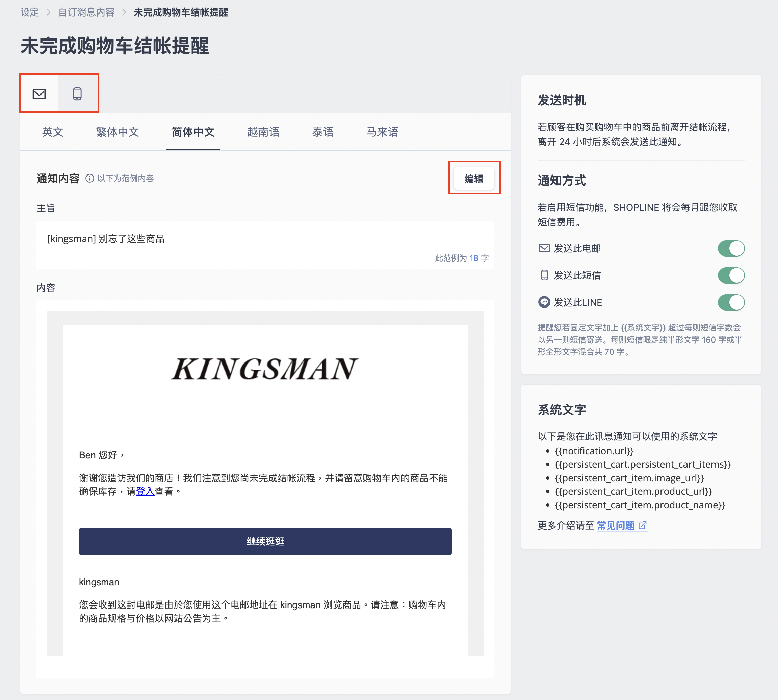Toggle the 发送此电邮 switch
The width and height of the screenshot is (778, 700).
[731, 248]
